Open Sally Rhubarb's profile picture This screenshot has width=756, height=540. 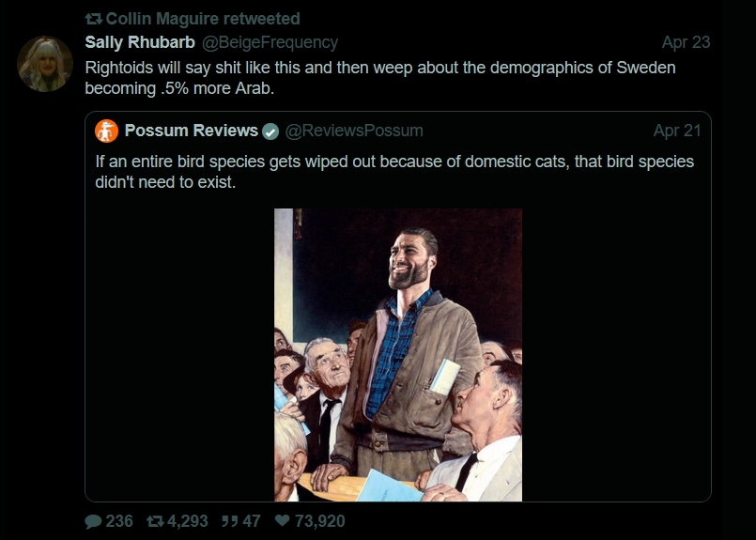44,64
